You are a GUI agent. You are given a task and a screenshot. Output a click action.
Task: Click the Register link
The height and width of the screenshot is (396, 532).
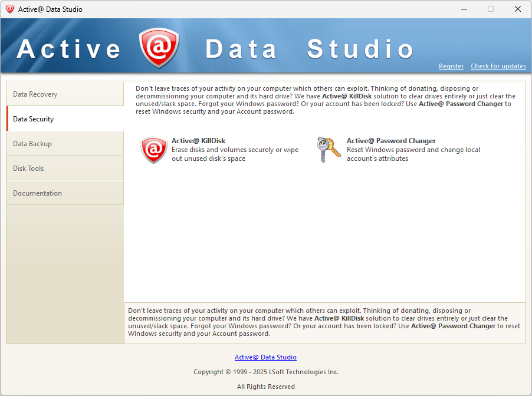click(451, 66)
